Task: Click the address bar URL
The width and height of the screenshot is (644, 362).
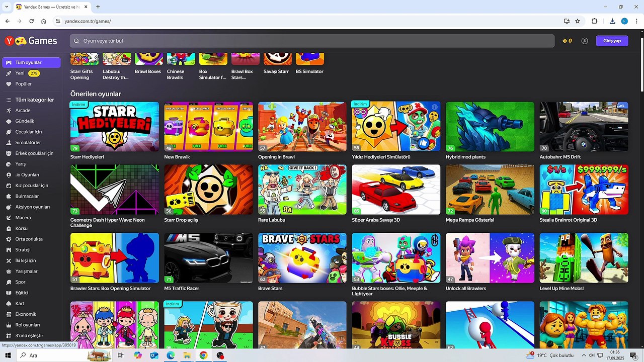Action: [x=88, y=21]
